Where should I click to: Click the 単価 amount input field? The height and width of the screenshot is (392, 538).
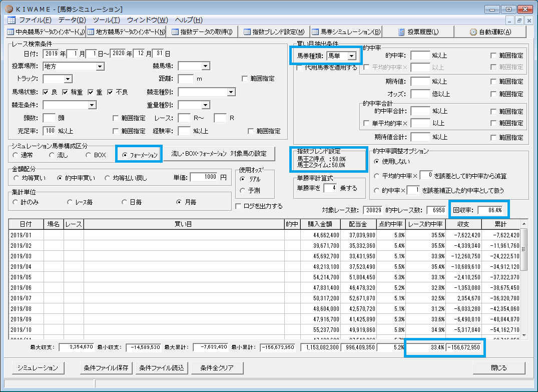[204, 177]
